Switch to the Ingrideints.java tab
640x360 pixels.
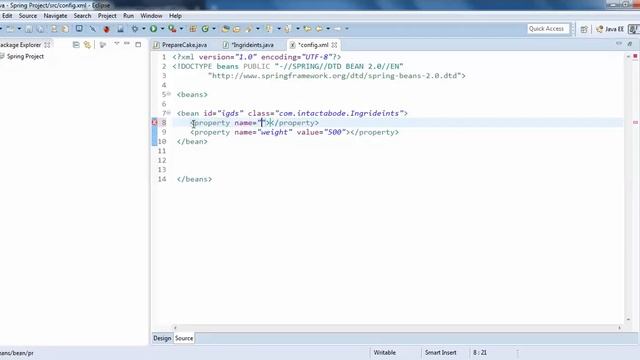coord(249,45)
